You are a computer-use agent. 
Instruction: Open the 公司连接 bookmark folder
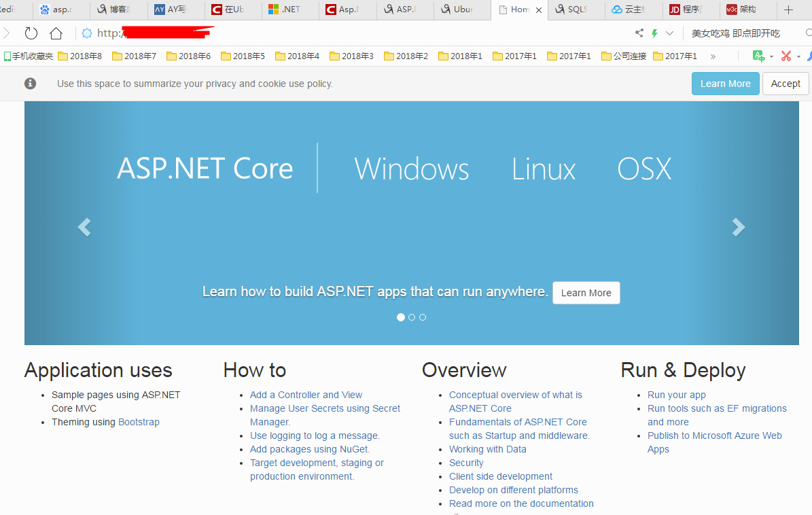coord(624,56)
